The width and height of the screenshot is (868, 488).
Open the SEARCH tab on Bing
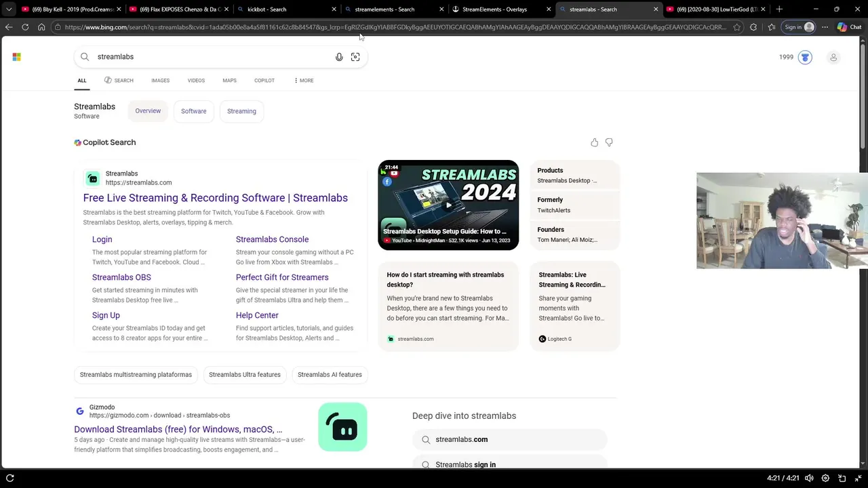(119, 81)
